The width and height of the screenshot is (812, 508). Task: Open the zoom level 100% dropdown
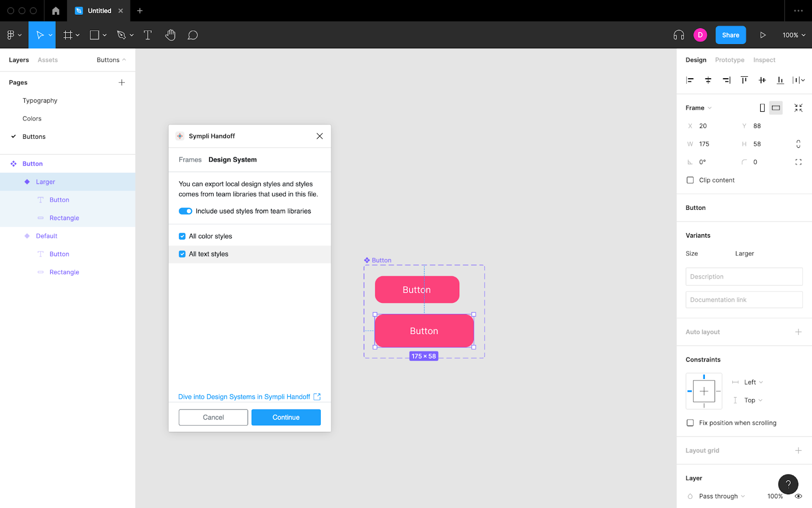(794, 35)
